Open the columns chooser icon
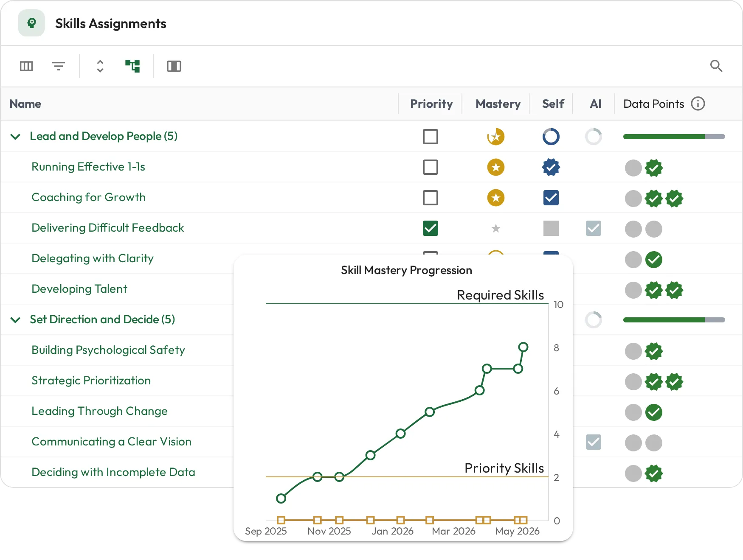Viewport: 743px width, 560px height. click(26, 66)
